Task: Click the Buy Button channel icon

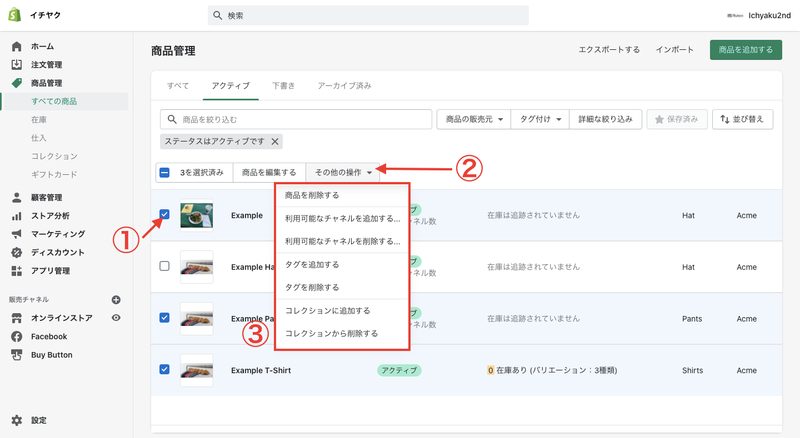Action: 17,355
